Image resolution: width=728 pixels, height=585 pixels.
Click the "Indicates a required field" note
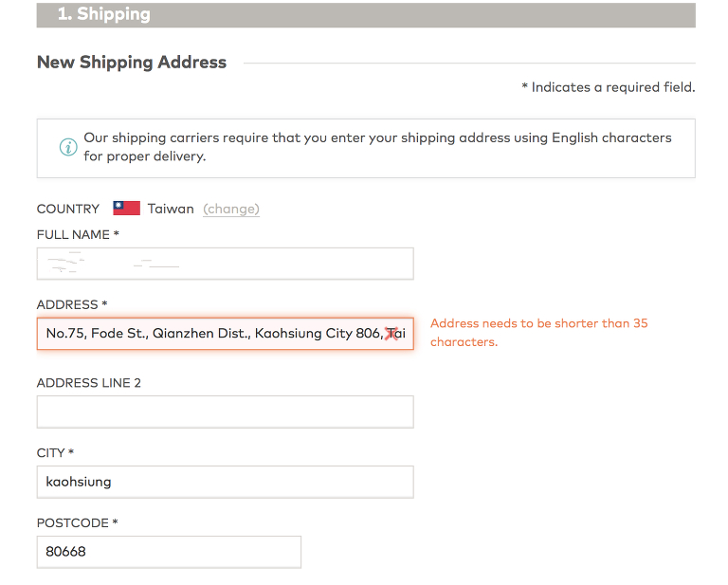[608, 87]
